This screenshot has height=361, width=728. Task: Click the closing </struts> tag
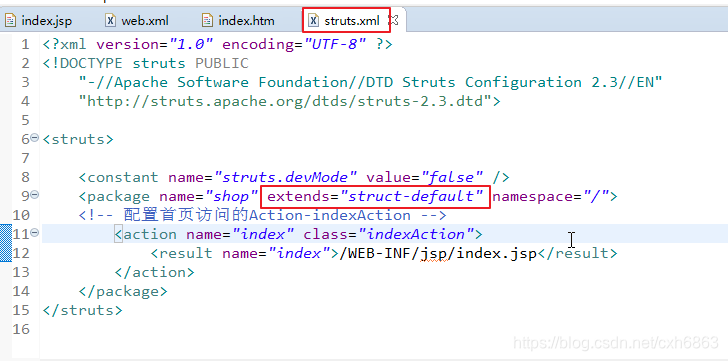point(83,310)
